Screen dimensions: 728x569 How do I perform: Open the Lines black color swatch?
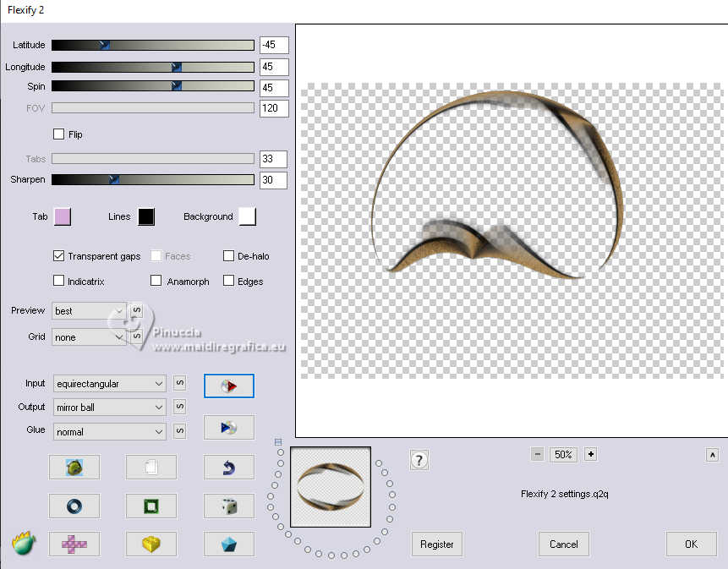[146, 216]
